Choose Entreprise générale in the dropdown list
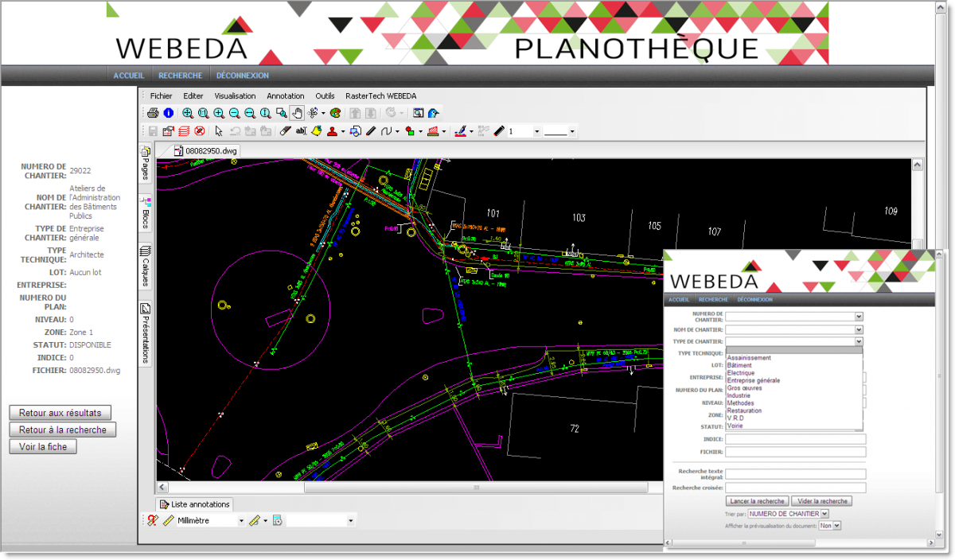 tap(753, 380)
